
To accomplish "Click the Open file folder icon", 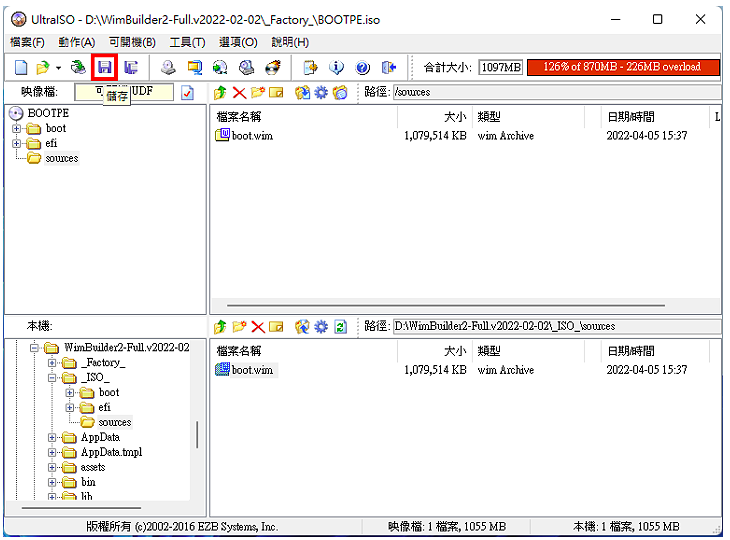I will (43, 68).
